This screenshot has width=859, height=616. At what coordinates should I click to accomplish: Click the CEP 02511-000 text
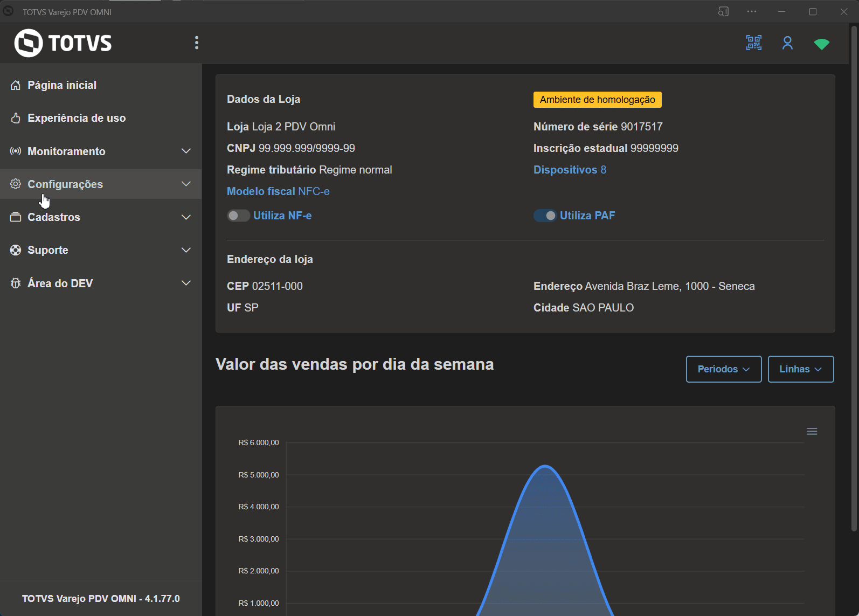265,286
